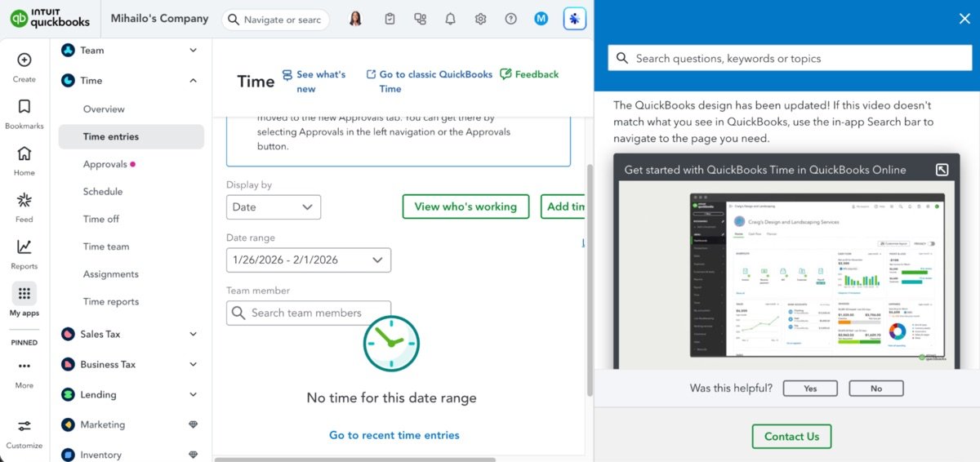Open Assignments menu item

tap(111, 274)
